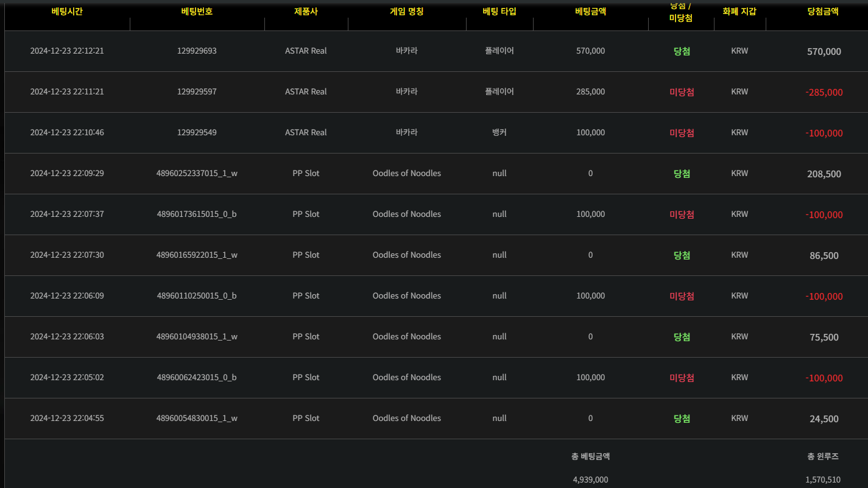Click the winning amount 570,000

pos(824,52)
